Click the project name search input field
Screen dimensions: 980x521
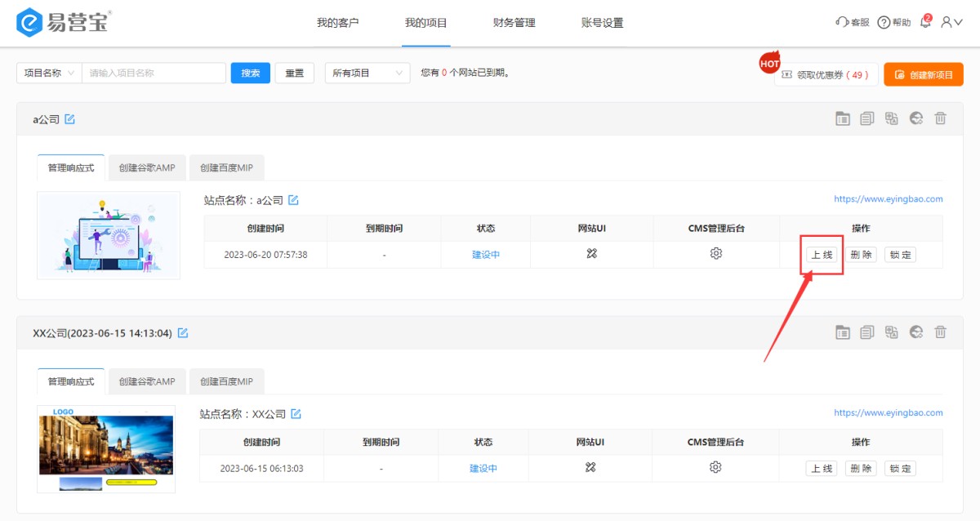[154, 73]
